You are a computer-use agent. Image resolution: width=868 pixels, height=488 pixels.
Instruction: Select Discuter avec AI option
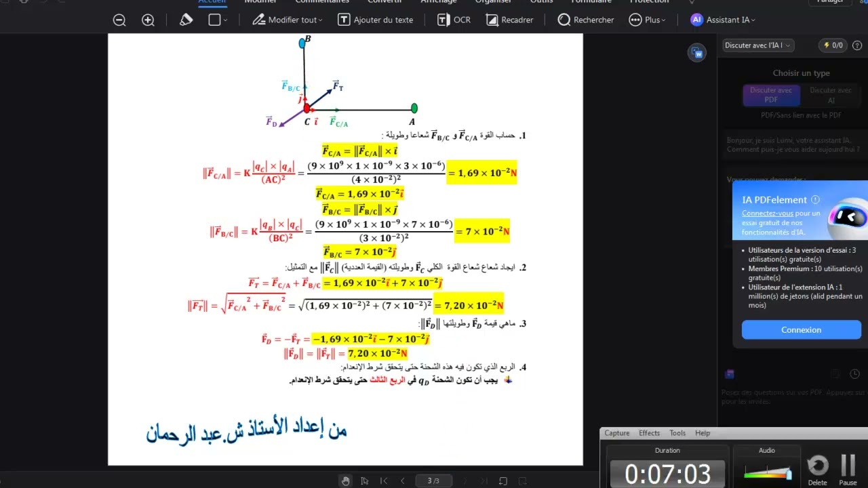coord(831,95)
